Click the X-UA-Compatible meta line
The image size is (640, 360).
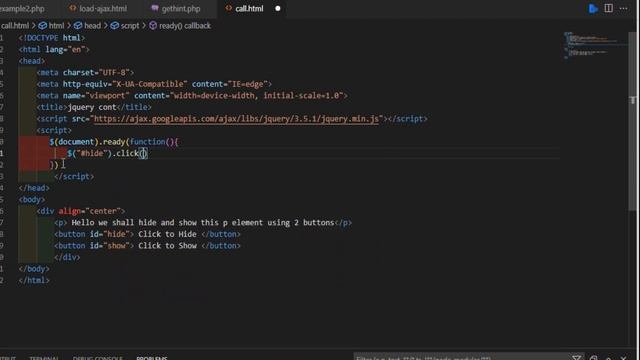pyautogui.click(x=154, y=84)
